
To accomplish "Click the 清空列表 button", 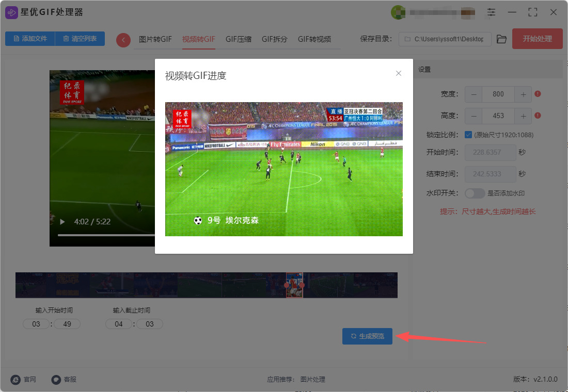I will tap(80, 39).
